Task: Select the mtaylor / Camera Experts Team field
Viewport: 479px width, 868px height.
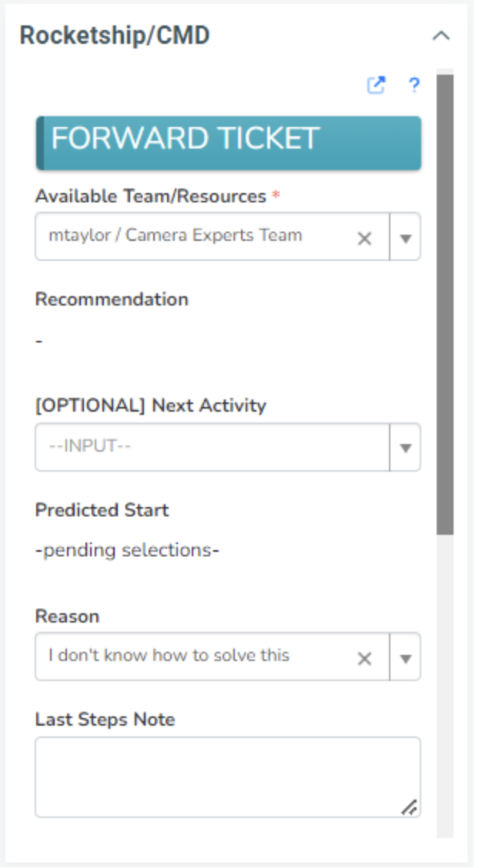Action: click(x=193, y=236)
